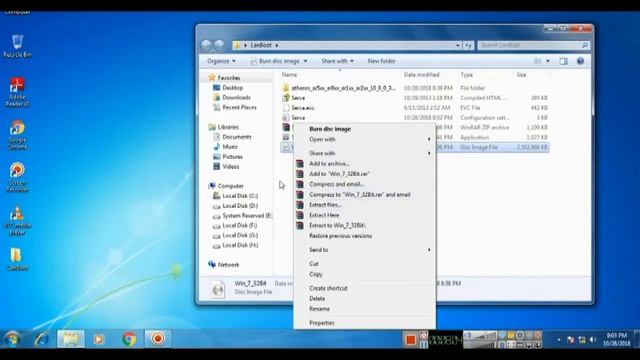This screenshot has width=640, height=360.
Task: Select Windows Explorer taskbar icon
Action: pyautogui.click(x=71, y=339)
